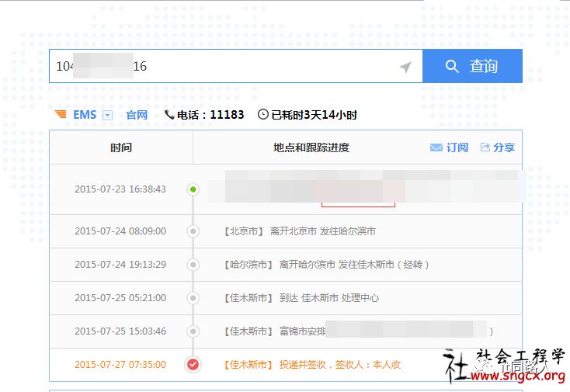Click the 查询 search button
Viewport: 570px width, 392px height.
[x=472, y=67]
